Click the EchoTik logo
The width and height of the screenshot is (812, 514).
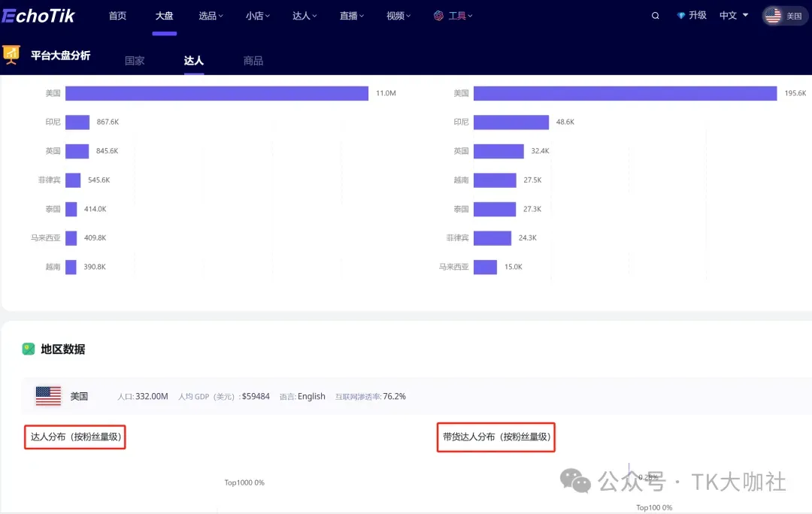pos(38,16)
